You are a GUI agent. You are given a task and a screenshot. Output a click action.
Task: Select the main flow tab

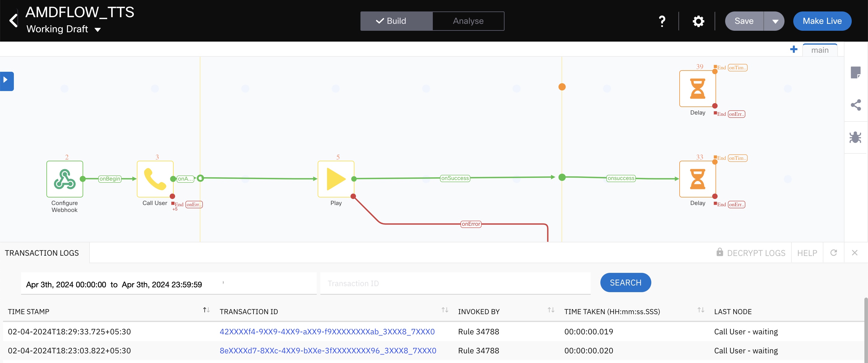(x=819, y=50)
